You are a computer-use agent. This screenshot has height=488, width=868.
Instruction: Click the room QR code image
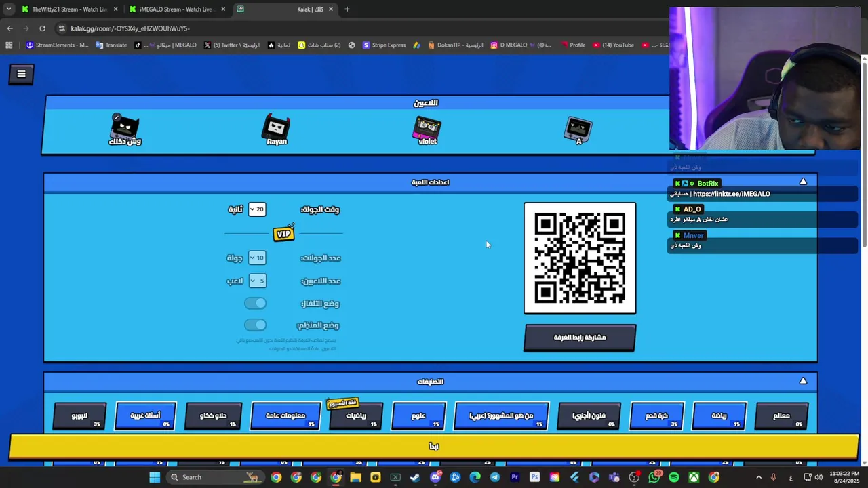pos(580,258)
